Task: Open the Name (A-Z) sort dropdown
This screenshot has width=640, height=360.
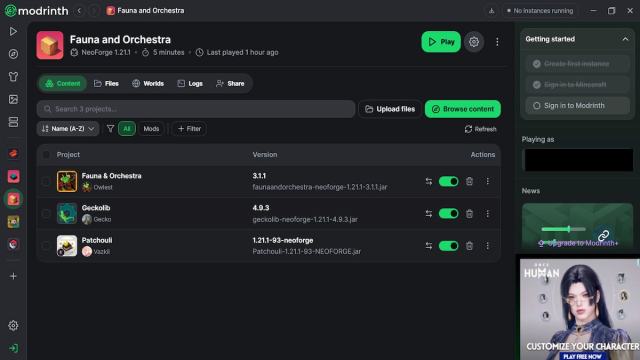Action: point(68,129)
